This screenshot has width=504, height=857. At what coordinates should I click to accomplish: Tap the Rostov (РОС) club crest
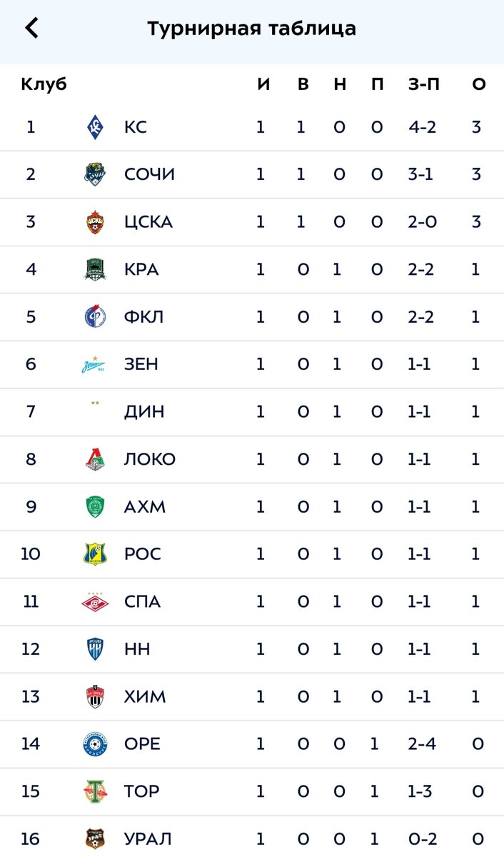click(x=95, y=554)
